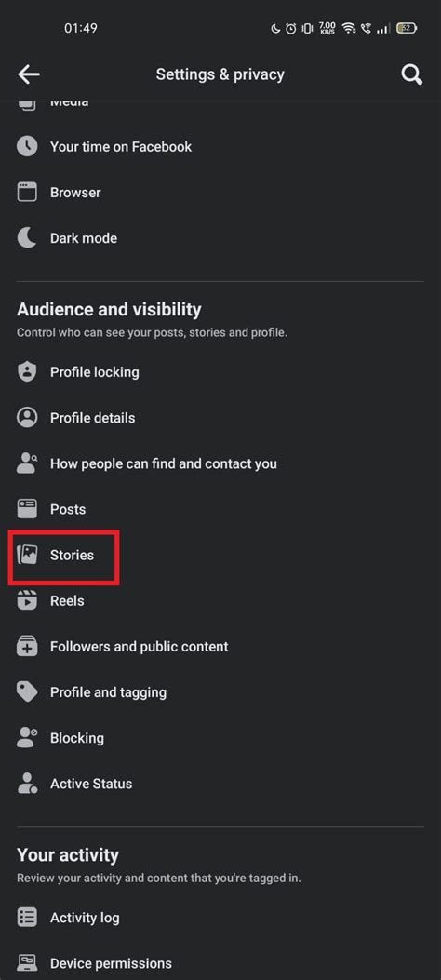441x980 pixels.
Task: Tap the back arrow icon
Action: 29,75
